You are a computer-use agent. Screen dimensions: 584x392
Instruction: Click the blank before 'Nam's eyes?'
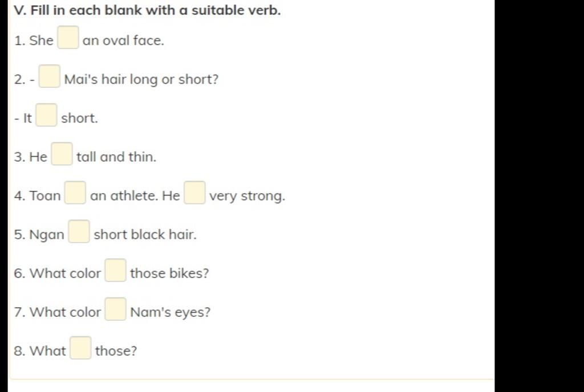click(115, 309)
